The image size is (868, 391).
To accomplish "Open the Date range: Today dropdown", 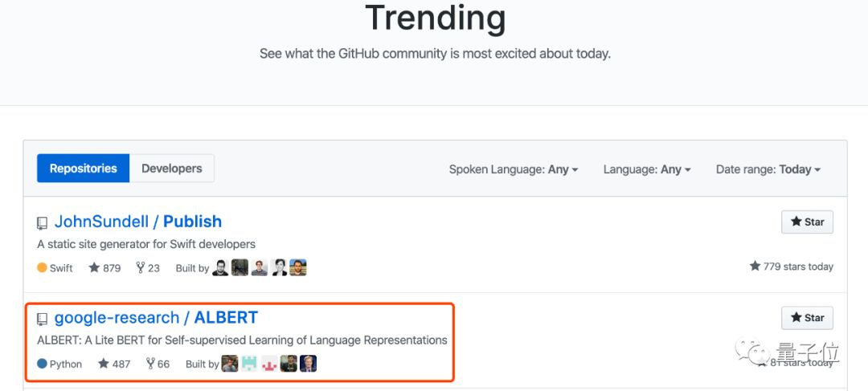I will pos(768,169).
